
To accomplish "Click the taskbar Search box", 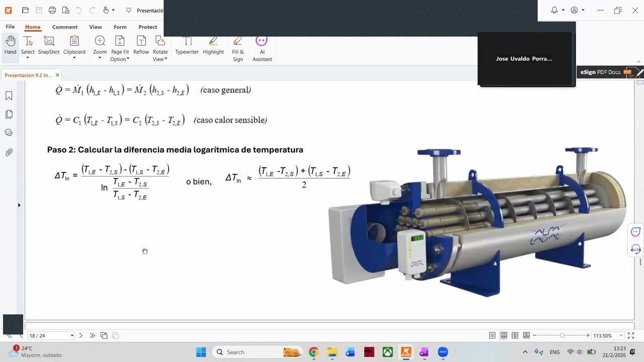I will [258, 352].
